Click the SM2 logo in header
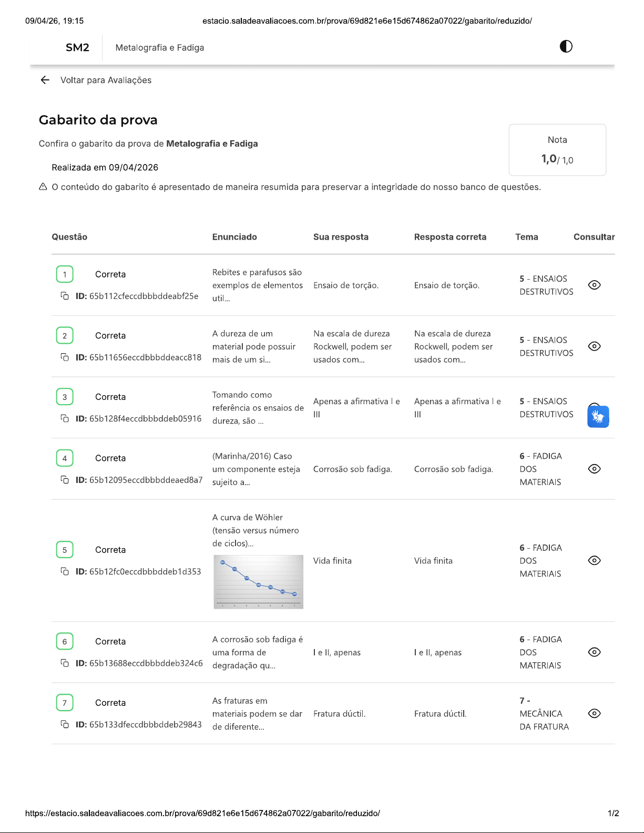The height and width of the screenshot is (833, 644). pyautogui.click(x=77, y=48)
